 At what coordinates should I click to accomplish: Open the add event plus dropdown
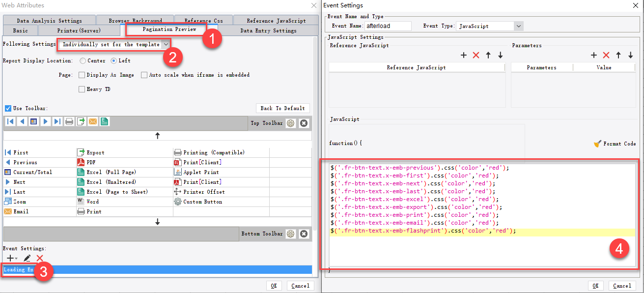(x=12, y=258)
